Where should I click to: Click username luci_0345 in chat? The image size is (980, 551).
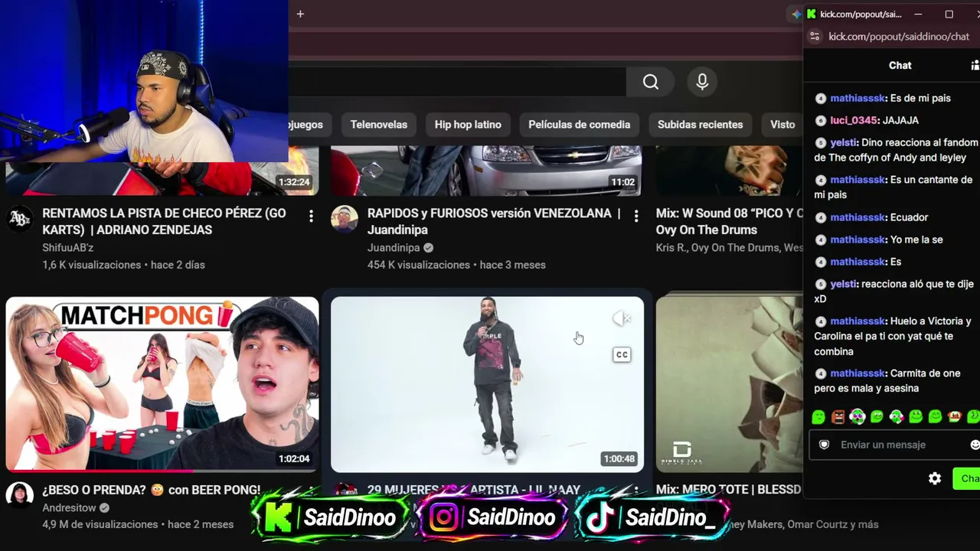854,120
